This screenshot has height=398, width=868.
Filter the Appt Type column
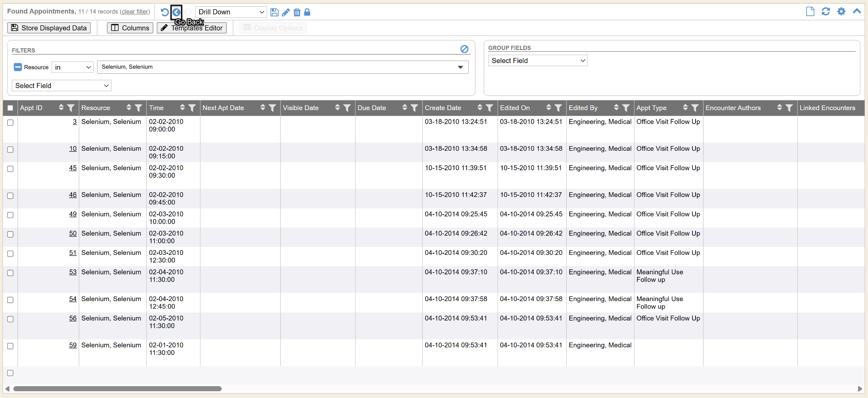[695, 108]
